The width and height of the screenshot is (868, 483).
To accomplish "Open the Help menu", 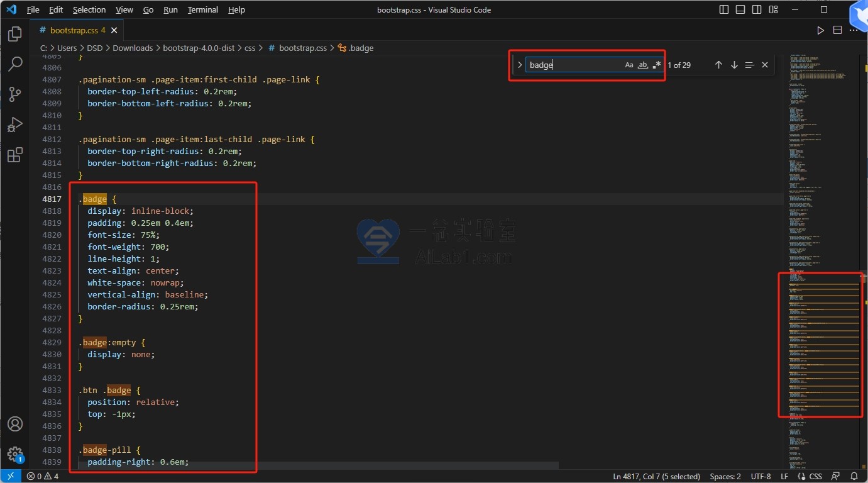I will click(236, 10).
